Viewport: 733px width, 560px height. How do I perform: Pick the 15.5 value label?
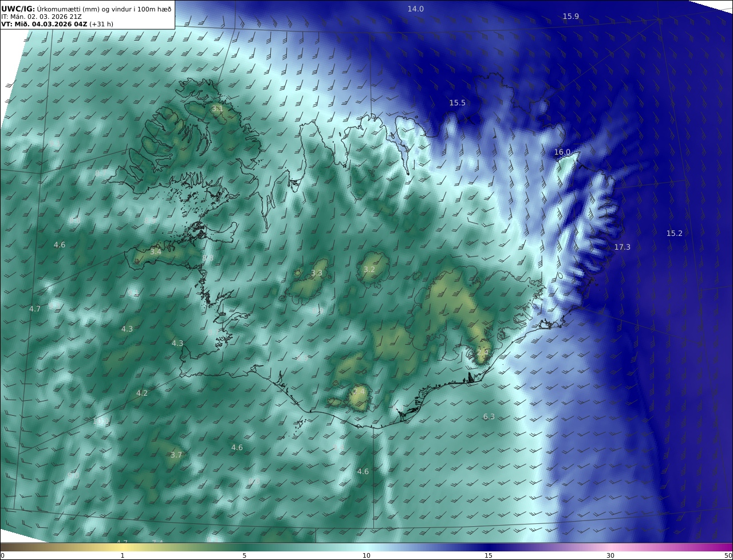(x=458, y=103)
